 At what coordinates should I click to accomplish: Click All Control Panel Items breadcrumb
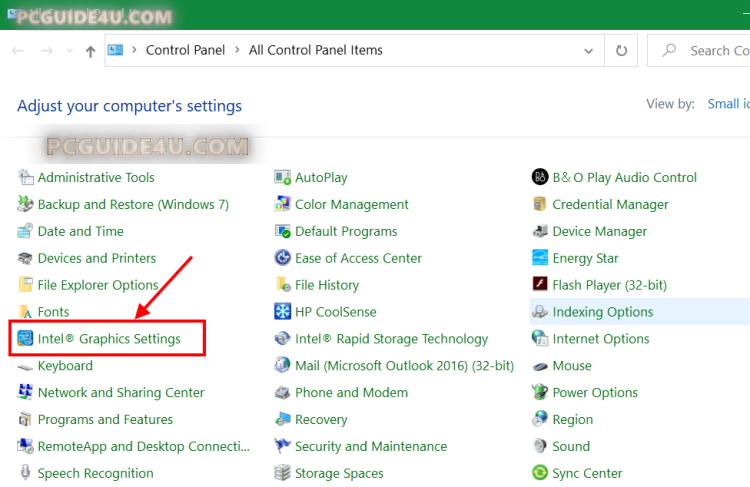click(x=315, y=50)
